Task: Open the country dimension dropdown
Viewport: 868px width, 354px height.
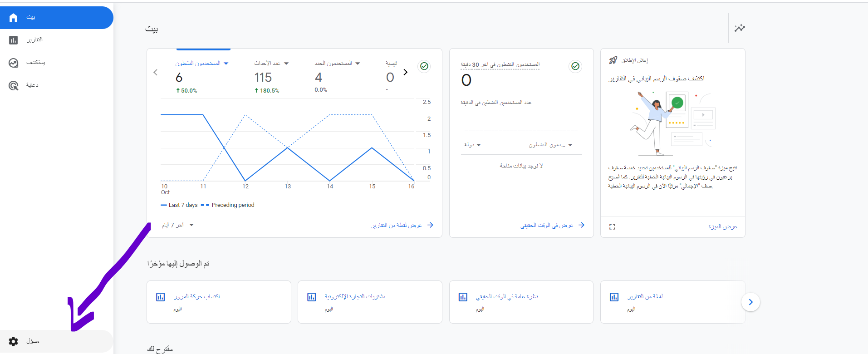Action: click(472, 145)
